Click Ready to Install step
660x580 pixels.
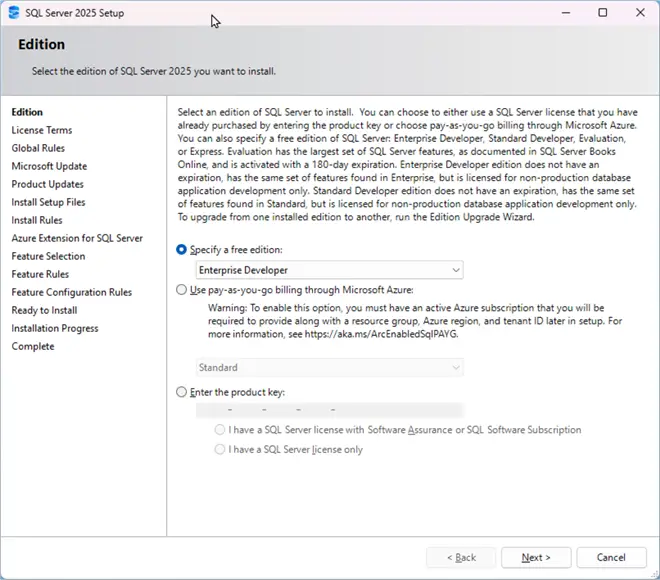tap(44, 311)
